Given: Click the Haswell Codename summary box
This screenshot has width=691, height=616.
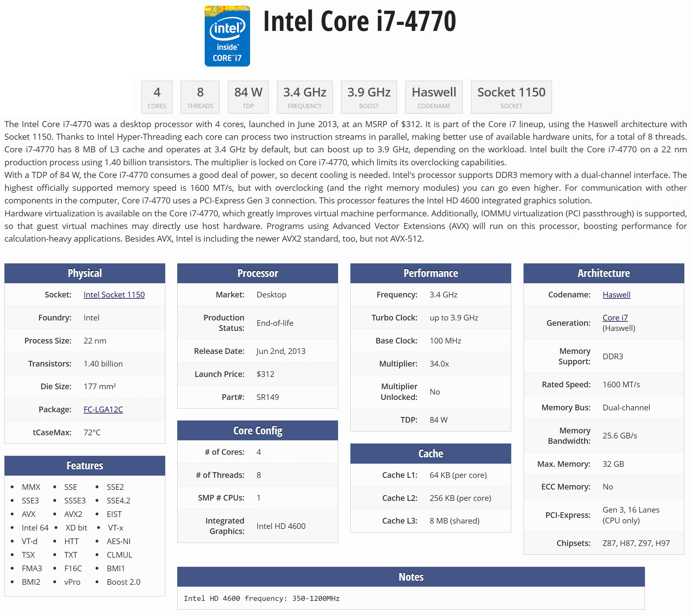Looking at the screenshot, I should 434,97.
